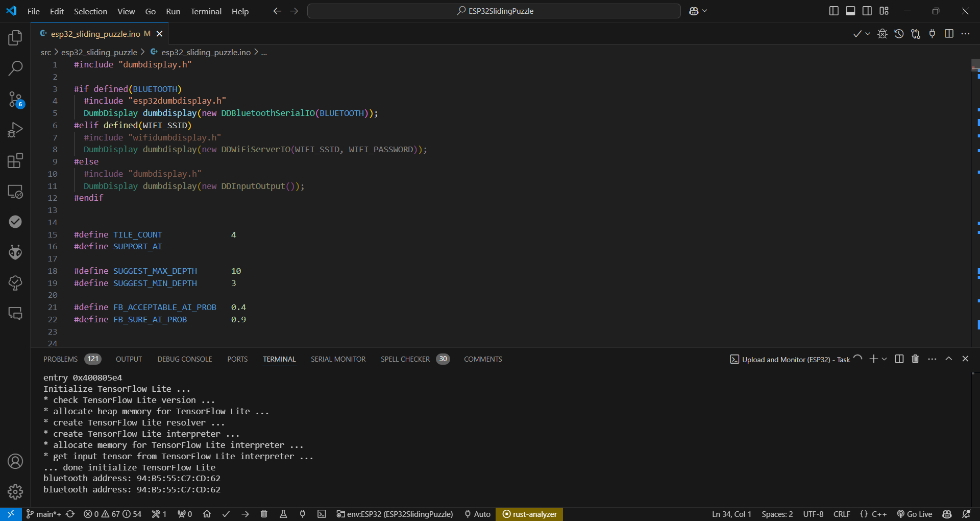Open the Terminal menu
This screenshot has height=521, width=980.
(206, 11)
